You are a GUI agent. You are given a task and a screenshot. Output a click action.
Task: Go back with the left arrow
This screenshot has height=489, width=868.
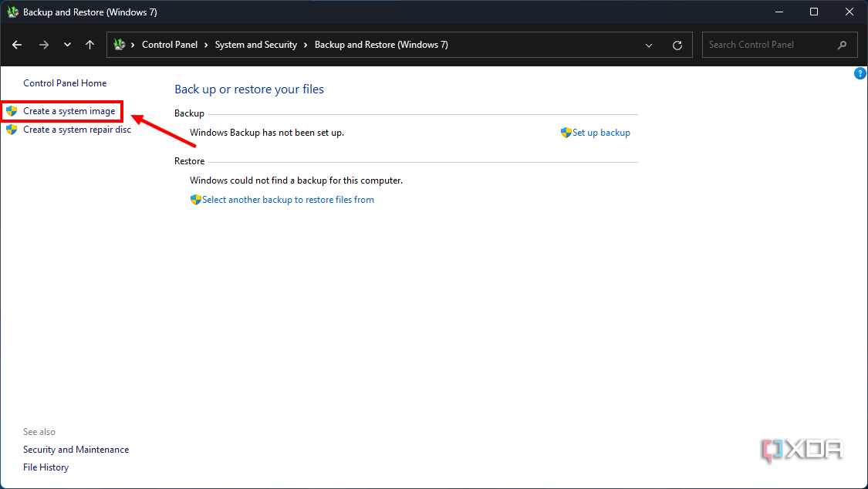(17, 45)
